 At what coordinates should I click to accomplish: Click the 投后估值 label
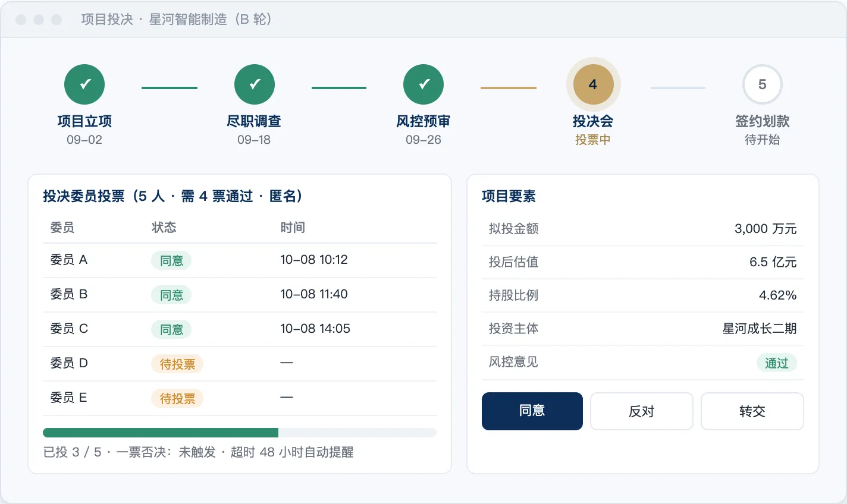pyautogui.click(x=514, y=262)
